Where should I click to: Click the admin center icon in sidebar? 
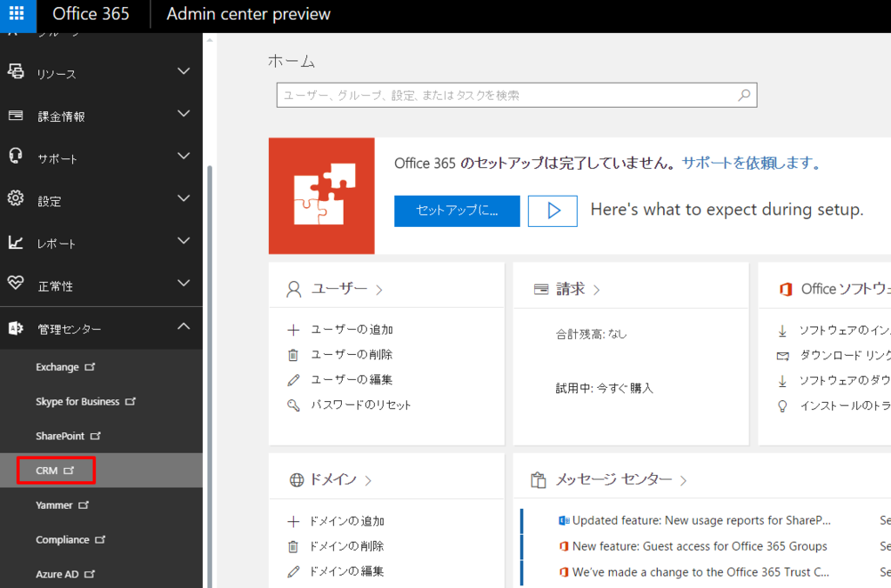point(16,329)
